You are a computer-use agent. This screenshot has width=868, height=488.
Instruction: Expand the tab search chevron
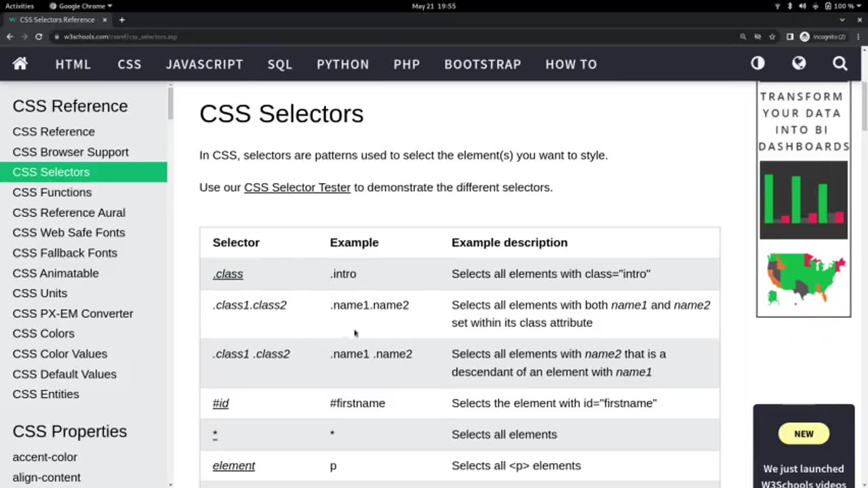tap(843, 20)
